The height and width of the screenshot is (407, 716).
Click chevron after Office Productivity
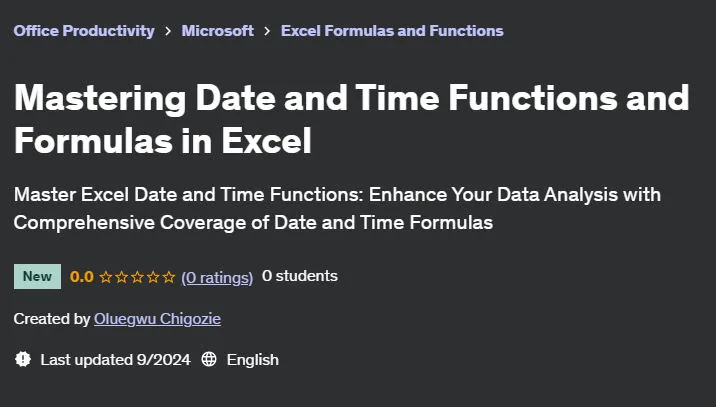point(168,31)
